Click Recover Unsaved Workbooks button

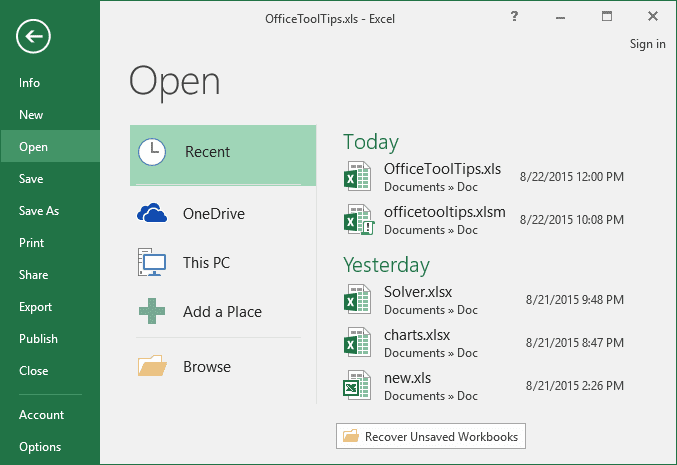tap(431, 436)
